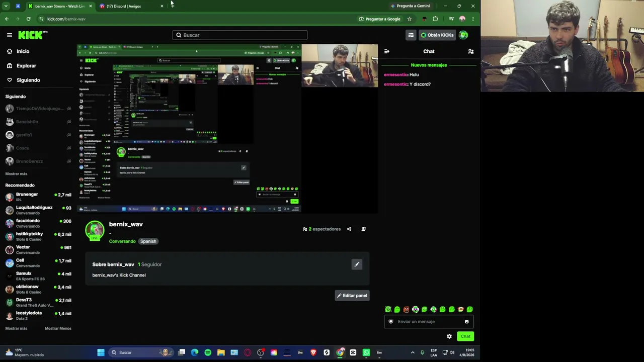Viewport: 644px width, 362px height.
Task: Open recommended channel Brunenger
Action: tap(38, 197)
